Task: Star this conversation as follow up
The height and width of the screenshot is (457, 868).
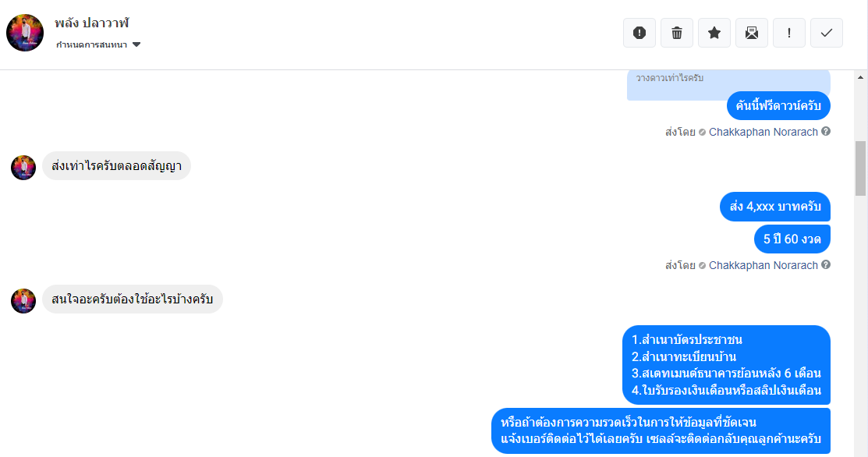Action: point(714,33)
